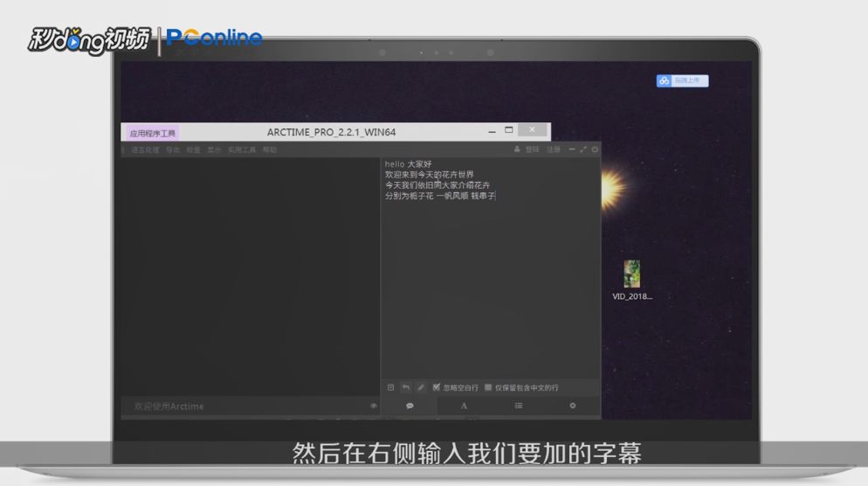Open the gear settings tab
Screen dimensions: 868x486
pyautogui.click(x=573, y=406)
